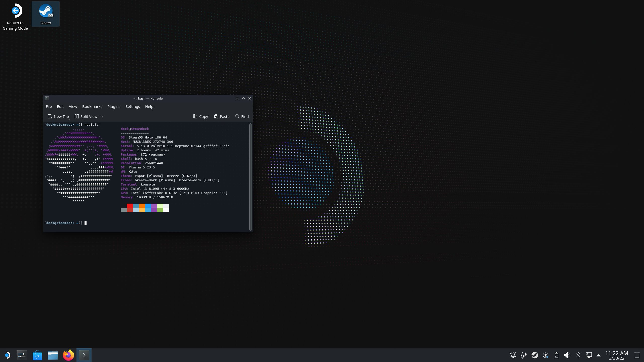
Task: Click the 'Packages: 872 (pacman)' line
Action: tap(143, 155)
